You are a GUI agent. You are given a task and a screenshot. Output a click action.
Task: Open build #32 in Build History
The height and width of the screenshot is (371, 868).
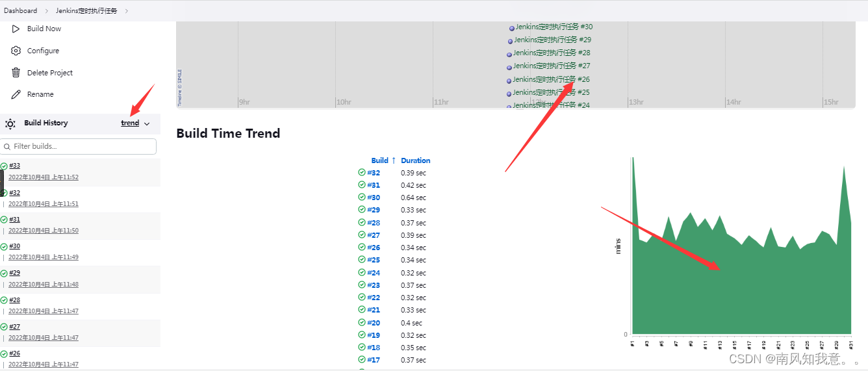[x=14, y=193]
